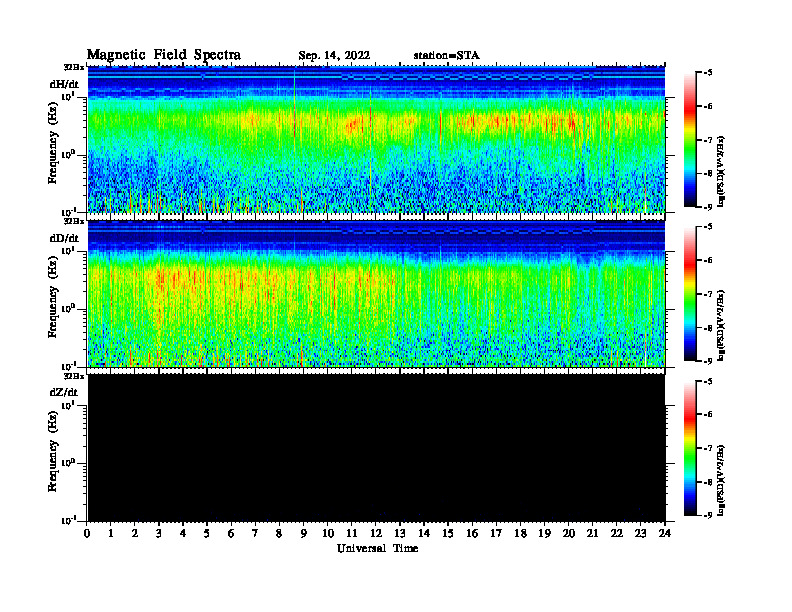The width and height of the screenshot is (792, 612).
Task: Click hour 20 on the time axis
Action: coord(569,534)
